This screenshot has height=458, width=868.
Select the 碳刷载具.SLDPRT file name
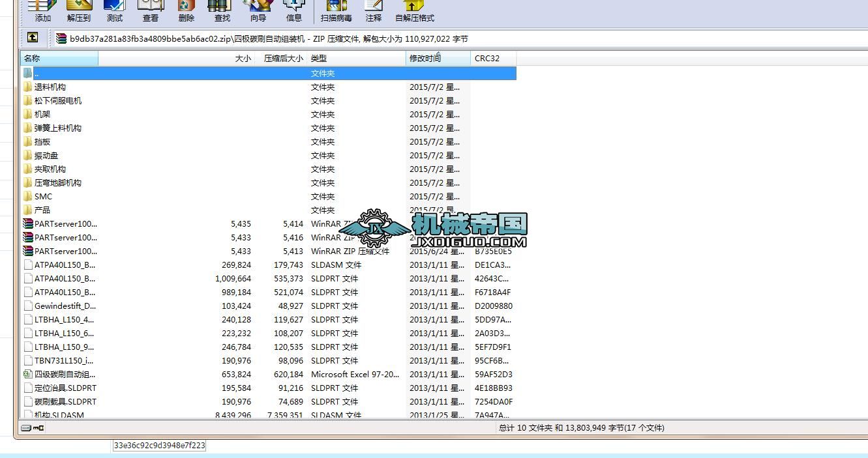[x=65, y=401]
